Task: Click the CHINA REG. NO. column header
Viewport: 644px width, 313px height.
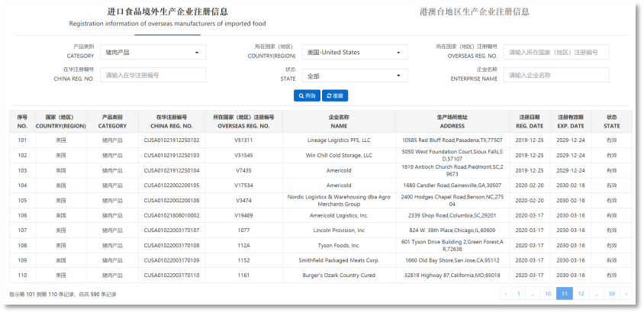Action: tap(172, 121)
